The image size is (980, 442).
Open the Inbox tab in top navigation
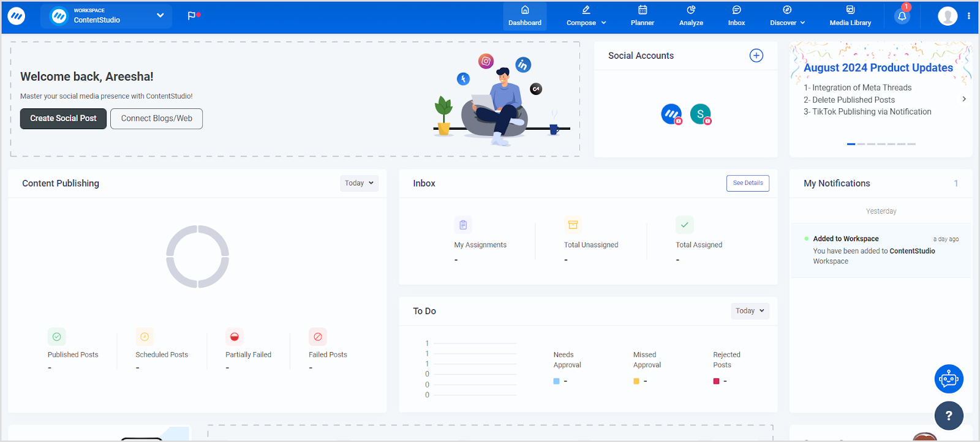click(736, 16)
